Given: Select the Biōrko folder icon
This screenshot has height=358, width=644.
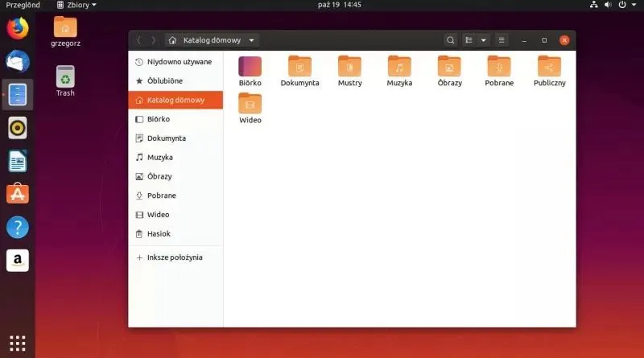Looking at the screenshot, I should (250, 71).
